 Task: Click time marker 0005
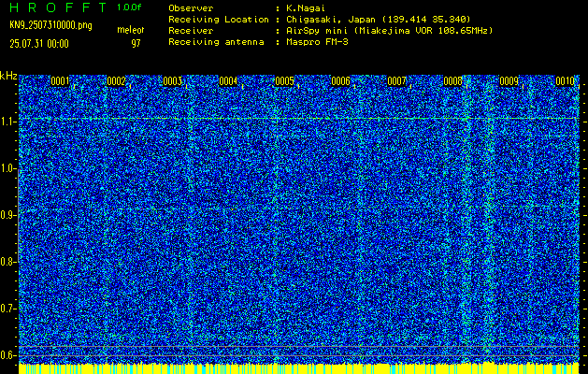[x=284, y=81]
